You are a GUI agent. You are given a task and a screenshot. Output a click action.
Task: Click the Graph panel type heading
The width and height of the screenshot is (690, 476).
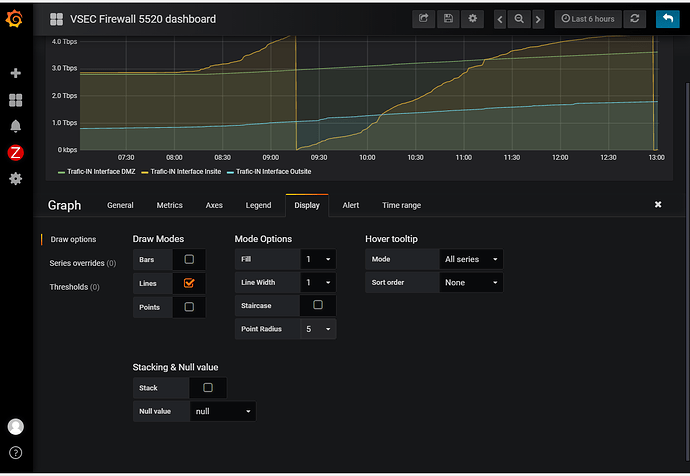click(x=64, y=205)
